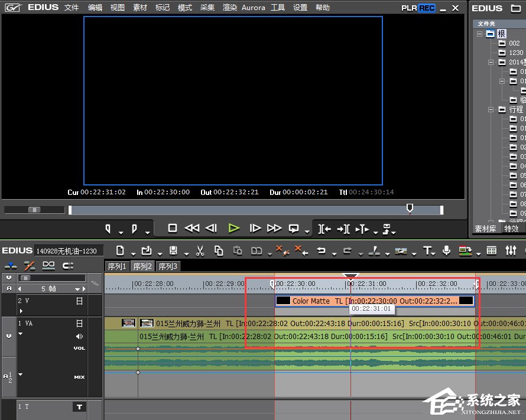Click the voice-over microphone icon

point(447,250)
